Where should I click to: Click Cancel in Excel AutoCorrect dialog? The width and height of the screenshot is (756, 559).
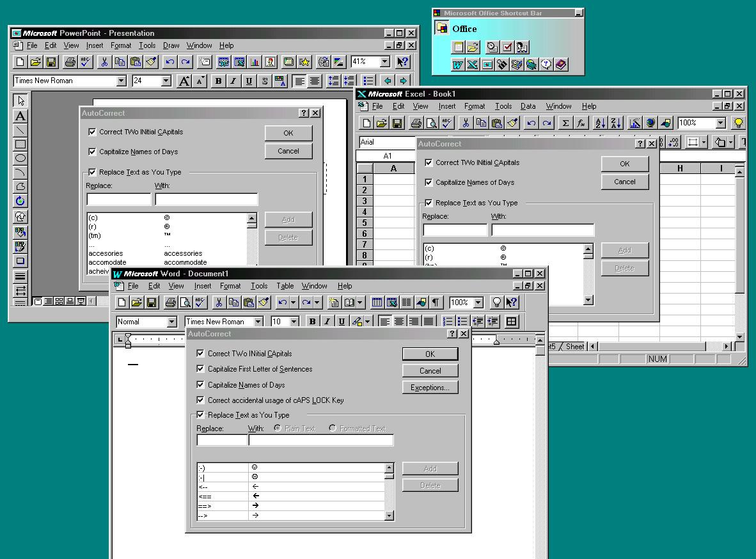[x=624, y=182]
